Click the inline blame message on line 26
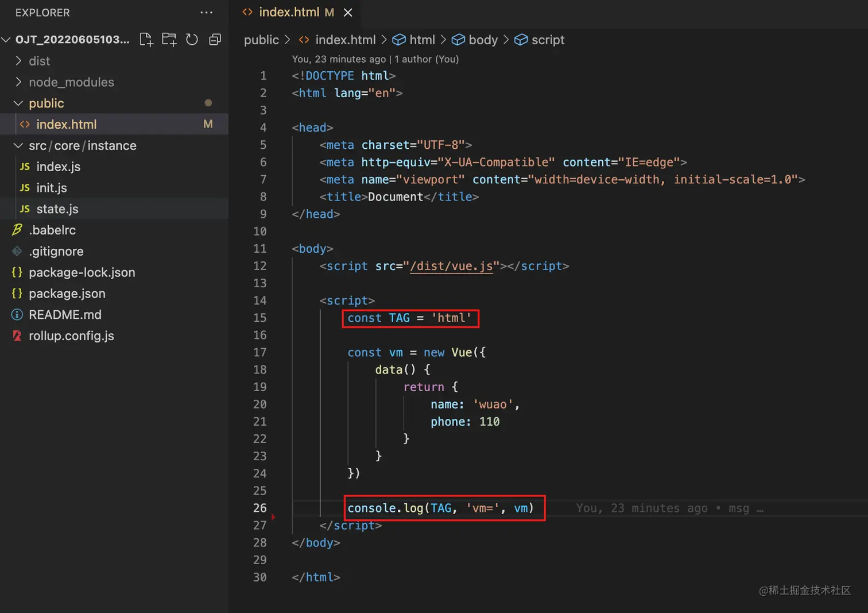 pyautogui.click(x=669, y=508)
